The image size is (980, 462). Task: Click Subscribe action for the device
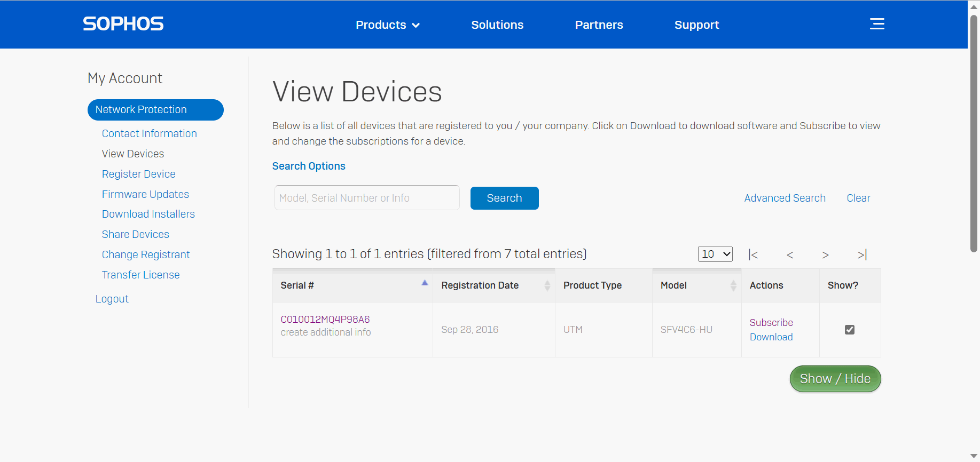click(x=771, y=323)
